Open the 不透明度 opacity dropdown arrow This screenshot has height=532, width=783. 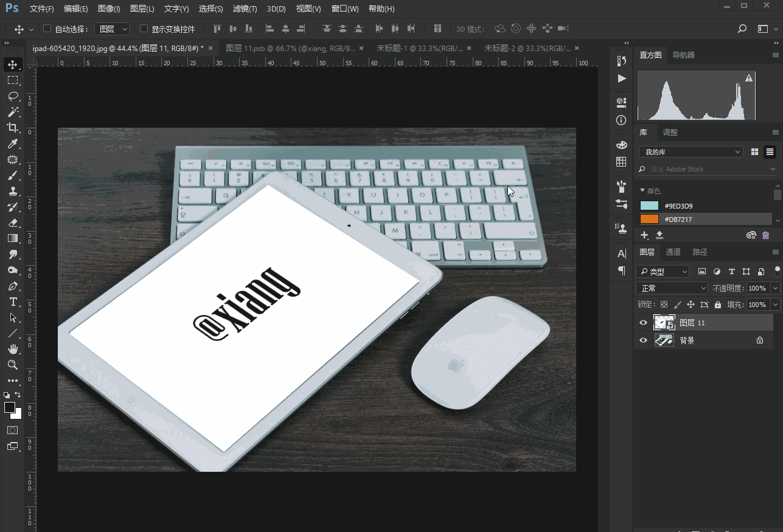click(x=775, y=288)
